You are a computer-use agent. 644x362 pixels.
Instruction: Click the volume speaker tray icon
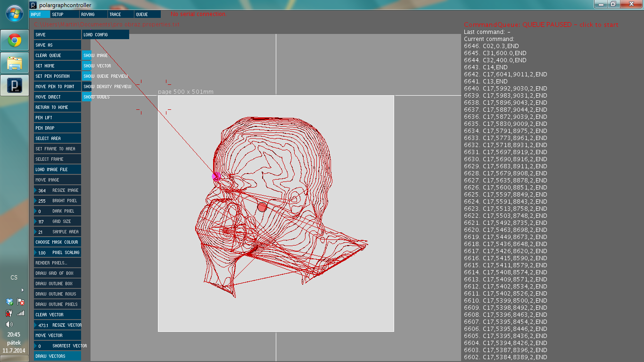(x=9, y=324)
